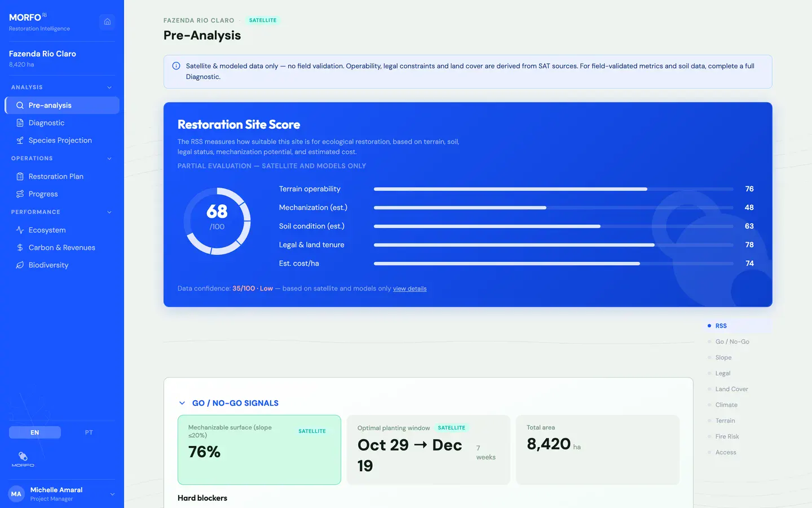Click the Biodiversity leaf icon
The height and width of the screenshot is (508, 812).
(20, 265)
